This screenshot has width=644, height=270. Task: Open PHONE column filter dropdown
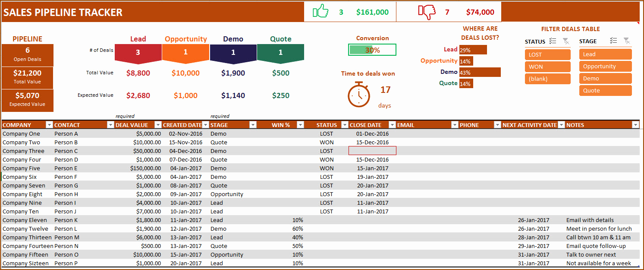pyautogui.click(x=498, y=125)
